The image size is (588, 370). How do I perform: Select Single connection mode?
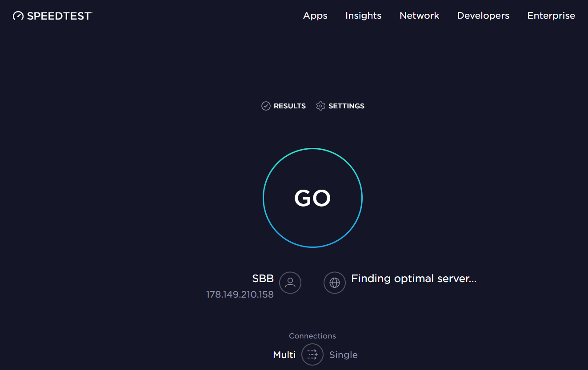coord(343,354)
